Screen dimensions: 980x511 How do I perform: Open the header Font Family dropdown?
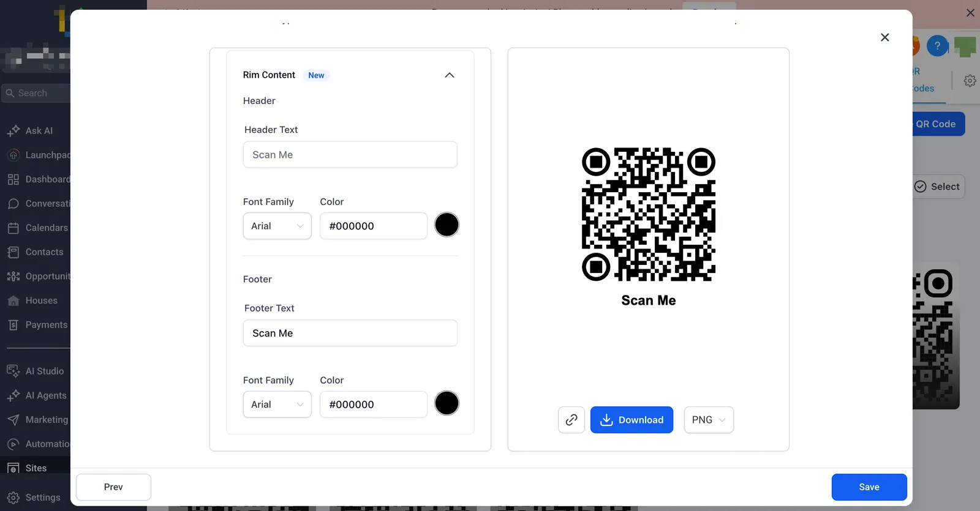[277, 226]
